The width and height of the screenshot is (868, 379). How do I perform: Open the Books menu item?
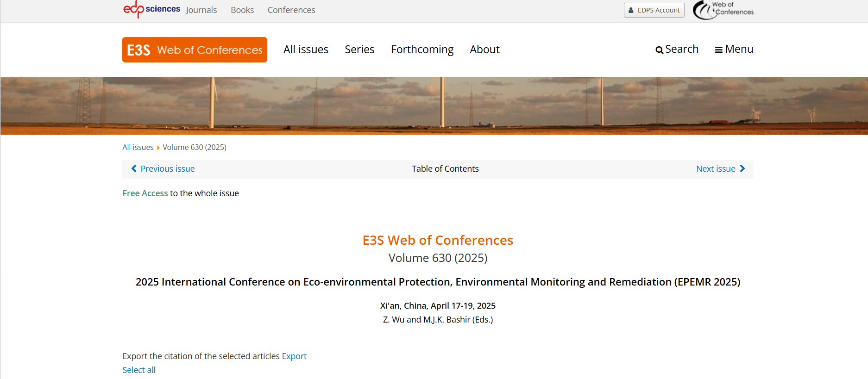(x=242, y=10)
